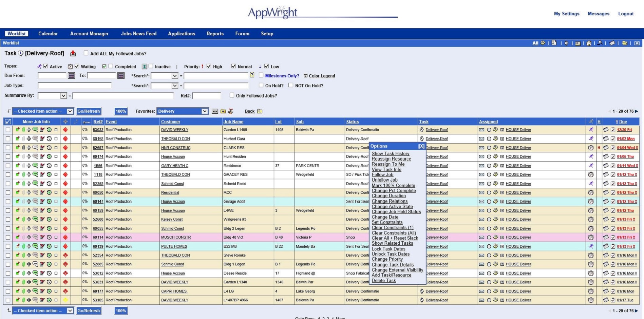Click the Logout link
Image resolution: width=644 pixels, height=319 pixels.
coord(626,14)
